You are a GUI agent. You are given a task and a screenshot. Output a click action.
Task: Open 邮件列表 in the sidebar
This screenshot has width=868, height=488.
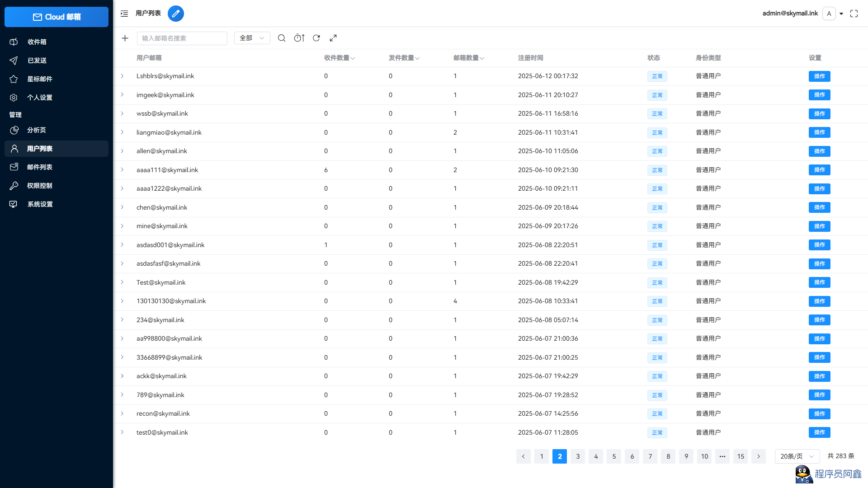click(x=40, y=167)
